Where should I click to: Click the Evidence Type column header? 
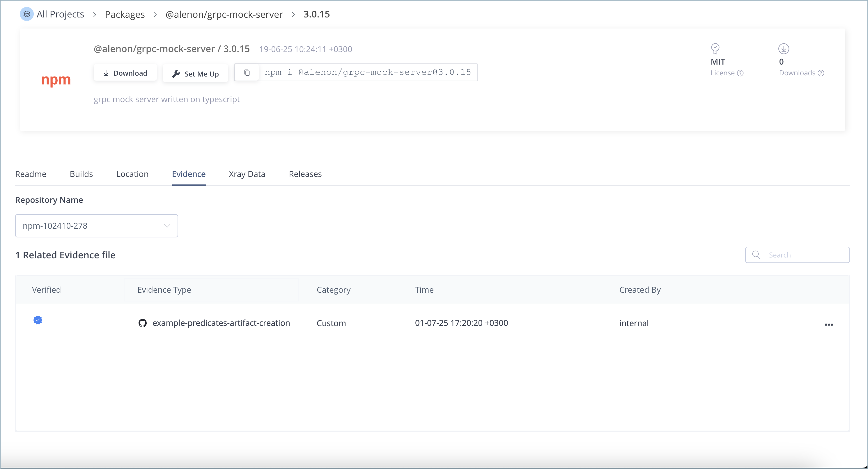click(164, 290)
